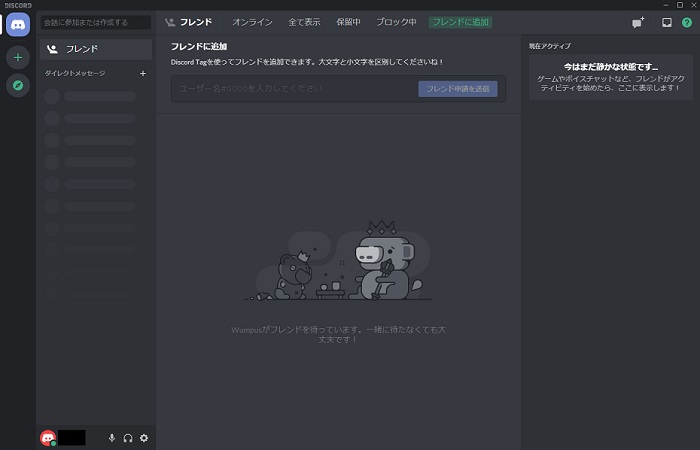Minimize the Discord window
The image size is (700, 450).
coord(666,5)
